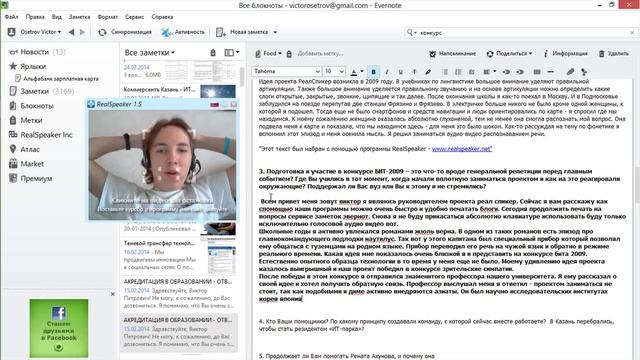The width and height of the screenshot is (640, 360).
Task: Open the Поделиться share dropdown
Action: pos(509,53)
